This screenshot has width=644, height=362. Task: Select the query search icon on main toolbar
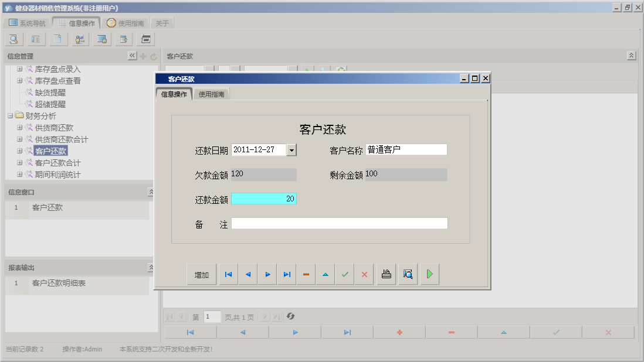(x=13, y=39)
